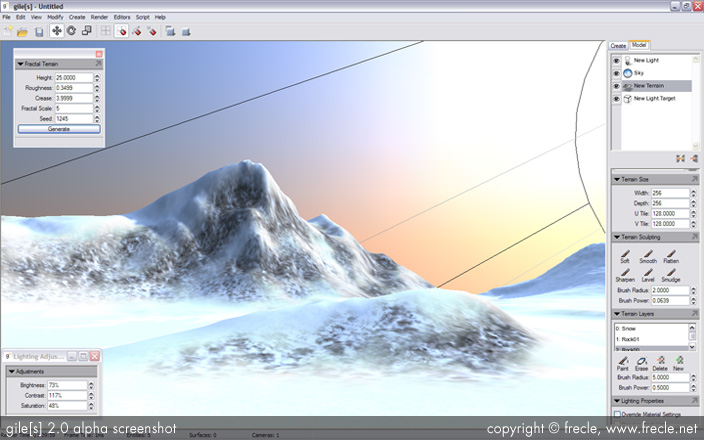Select the Flatten sculpting brush
This screenshot has width=704, height=440.
pos(671,257)
